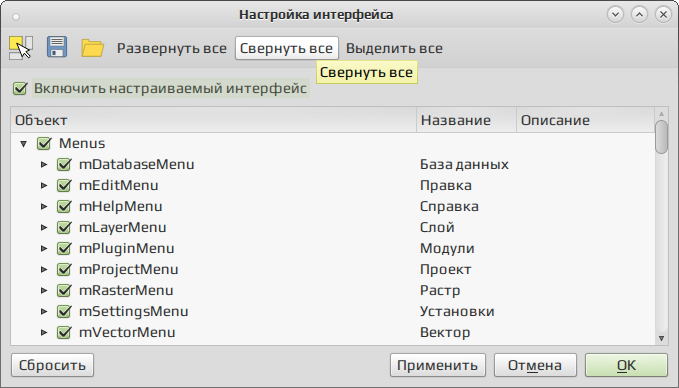The width and height of the screenshot is (679, 388).
Task: Click the Модули name cell
Action: pyautogui.click(x=447, y=249)
